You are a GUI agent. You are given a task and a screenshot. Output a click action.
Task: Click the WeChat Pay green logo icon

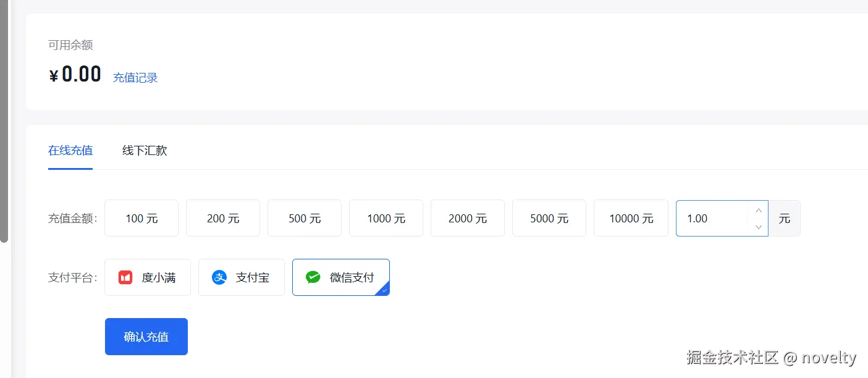pos(313,277)
